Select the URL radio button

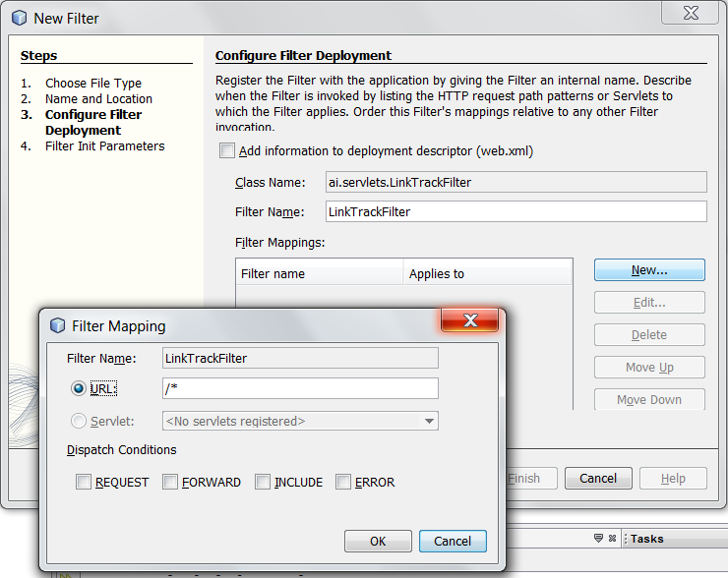coord(79,388)
